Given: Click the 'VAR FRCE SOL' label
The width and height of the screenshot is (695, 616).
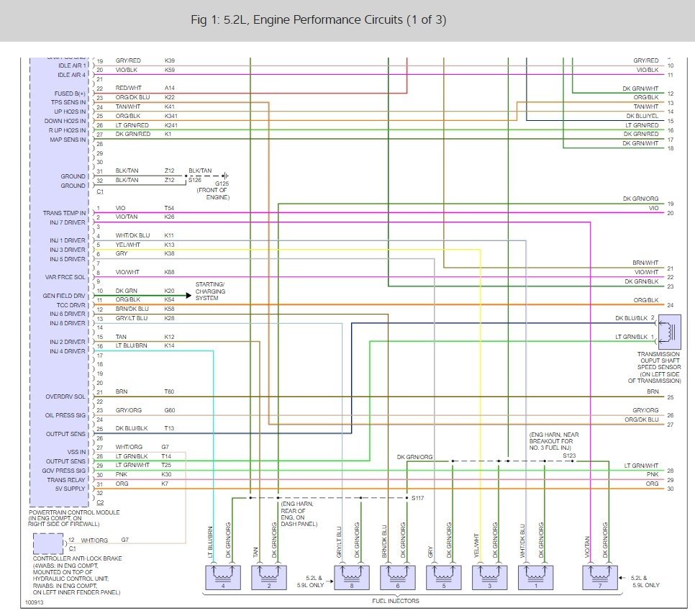Looking at the screenshot, I should (x=65, y=277).
